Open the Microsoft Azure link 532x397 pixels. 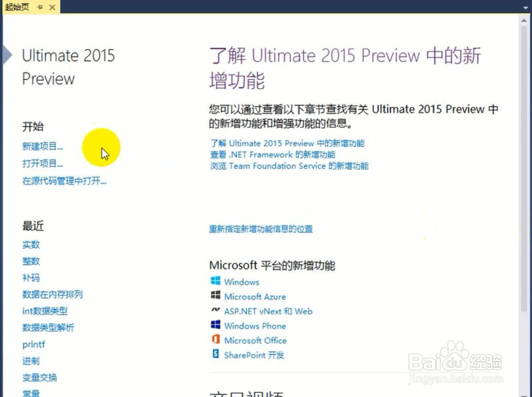click(255, 297)
